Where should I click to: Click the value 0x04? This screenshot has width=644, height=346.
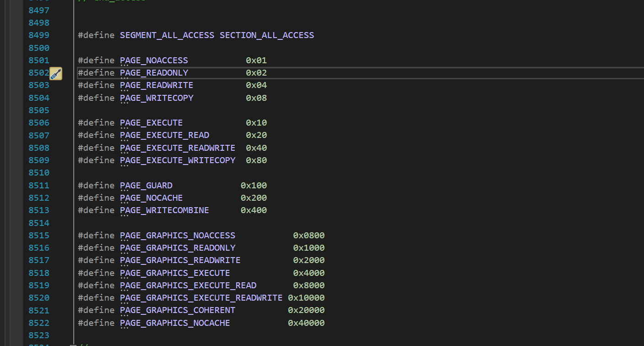tap(256, 85)
